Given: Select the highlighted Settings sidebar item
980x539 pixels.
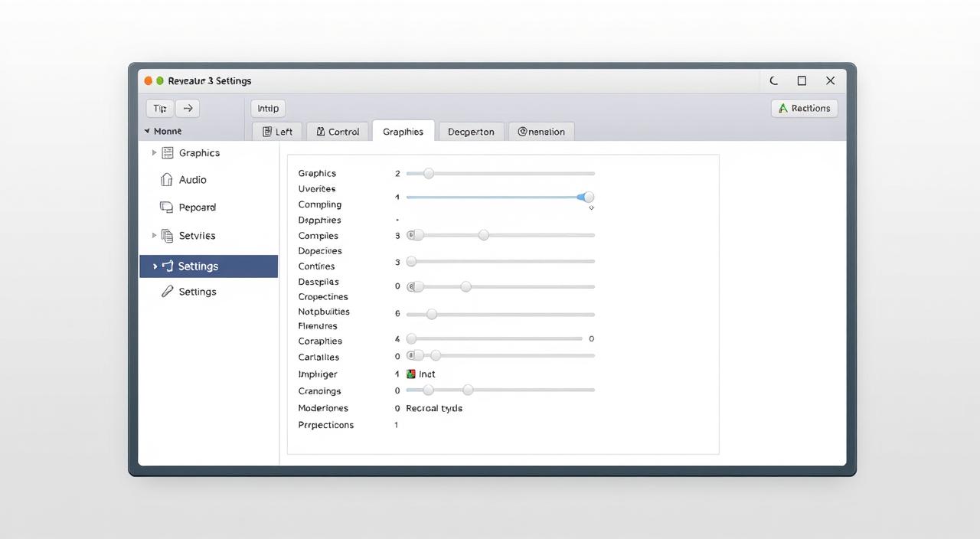Looking at the screenshot, I should [x=208, y=266].
